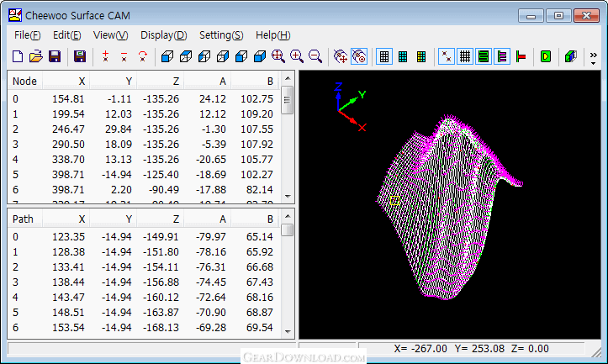Select the cube with front and partial top blue
The width and height of the screenshot is (608, 364).
(x=241, y=56)
